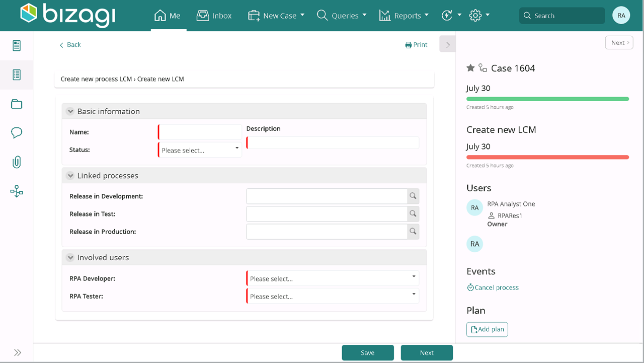Collapse the Linked processes section
Image resolution: width=644 pixels, height=363 pixels.
coord(70,176)
